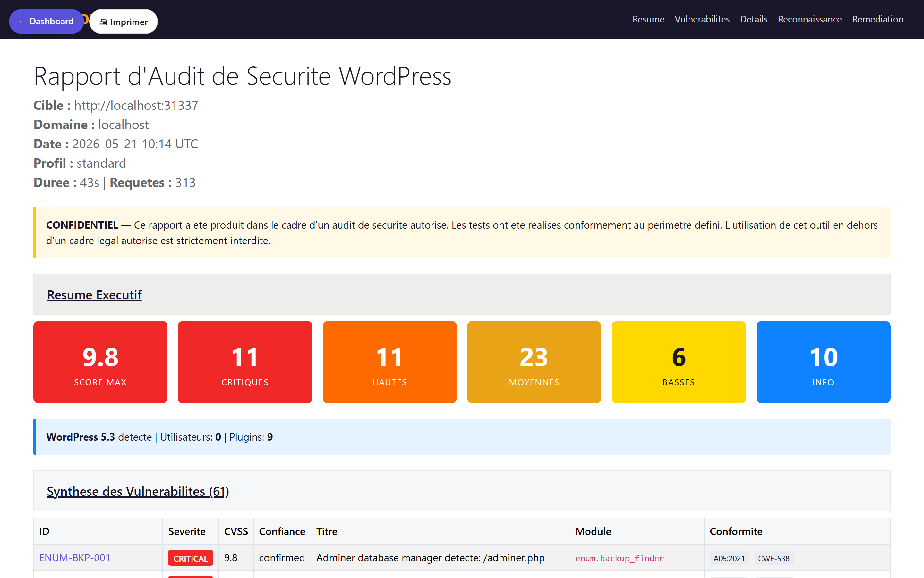This screenshot has height=578, width=924.
Task: Open the ENUM-BKP-001 vulnerability link
Action: click(75, 558)
